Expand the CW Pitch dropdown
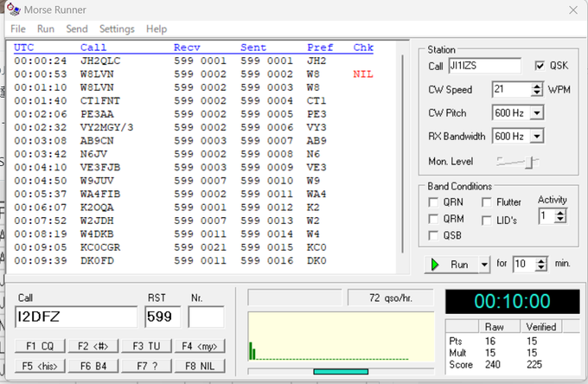 pyautogui.click(x=537, y=113)
